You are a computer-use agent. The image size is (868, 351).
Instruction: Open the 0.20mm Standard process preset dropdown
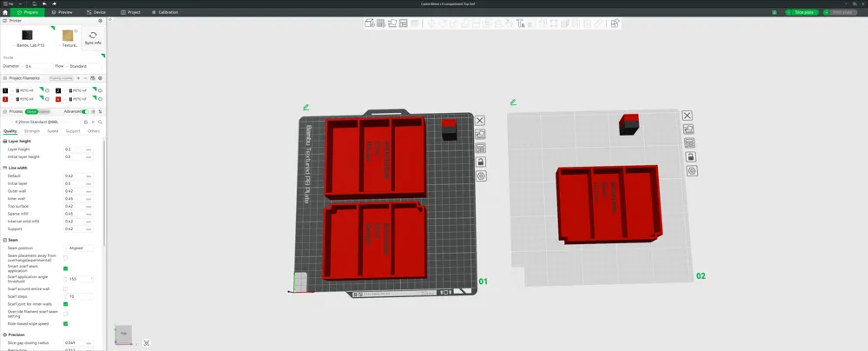(x=45, y=122)
